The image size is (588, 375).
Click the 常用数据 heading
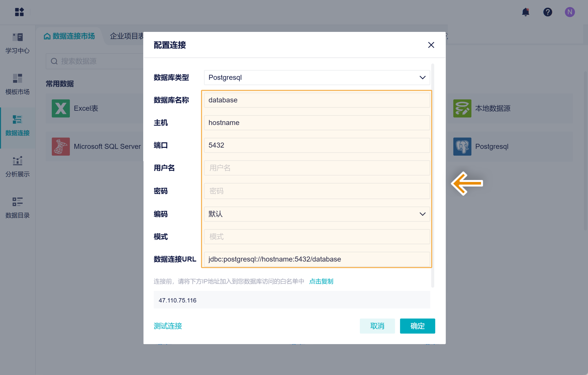[60, 84]
